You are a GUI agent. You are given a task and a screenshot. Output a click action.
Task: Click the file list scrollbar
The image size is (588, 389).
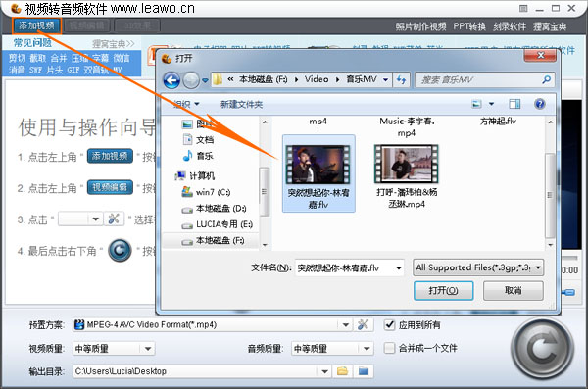pos(550,195)
